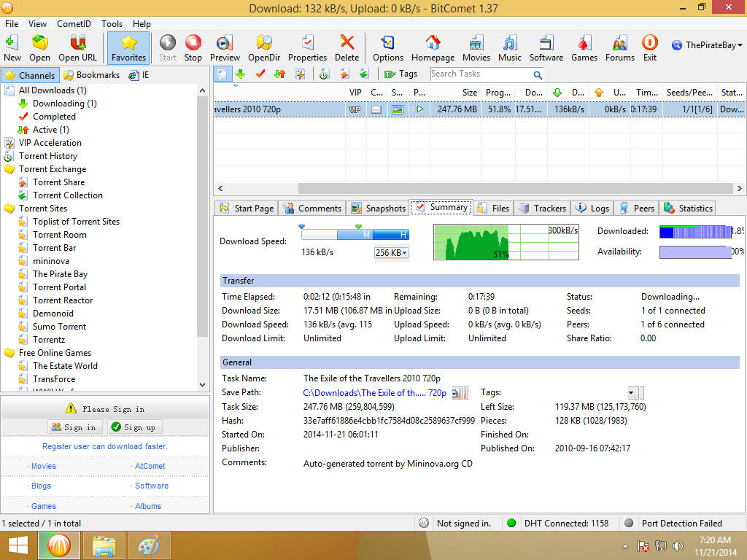The image size is (747, 560).
Task: Click the search magnifier icon
Action: [538, 74]
